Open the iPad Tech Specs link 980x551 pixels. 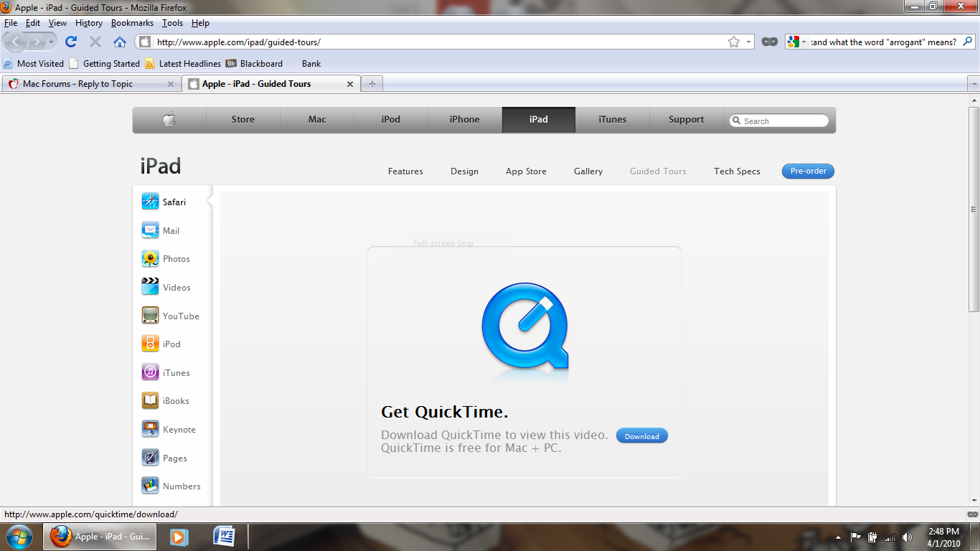pyautogui.click(x=737, y=171)
